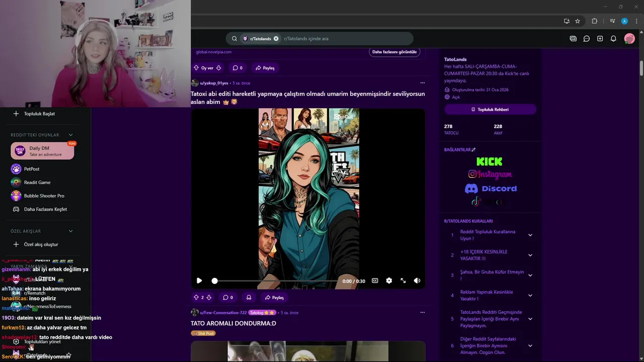Expand rule 4 Reklam Yapmak Kesinlikle Yasaktır
The image size is (644, 362).
pos(530,296)
